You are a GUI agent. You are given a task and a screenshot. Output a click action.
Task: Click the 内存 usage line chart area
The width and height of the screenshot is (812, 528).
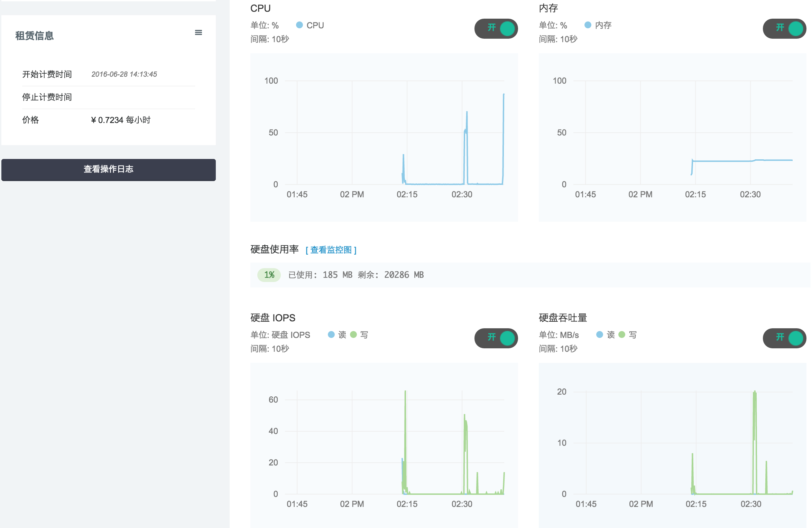click(x=672, y=137)
